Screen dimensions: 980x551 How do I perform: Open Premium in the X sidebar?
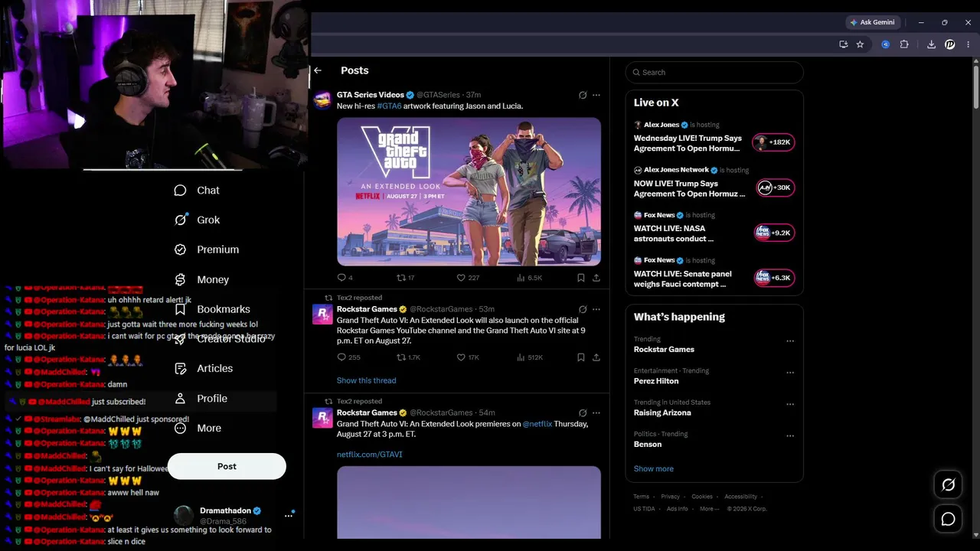207,249
